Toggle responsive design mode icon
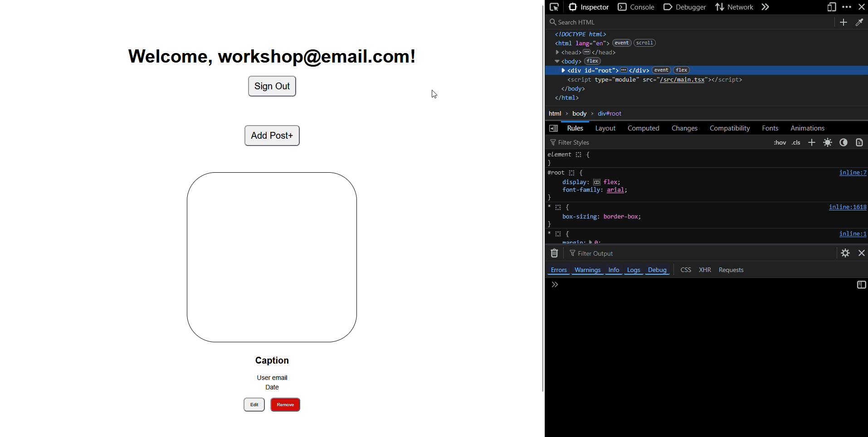The height and width of the screenshot is (437, 868). [x=832, y=7]
